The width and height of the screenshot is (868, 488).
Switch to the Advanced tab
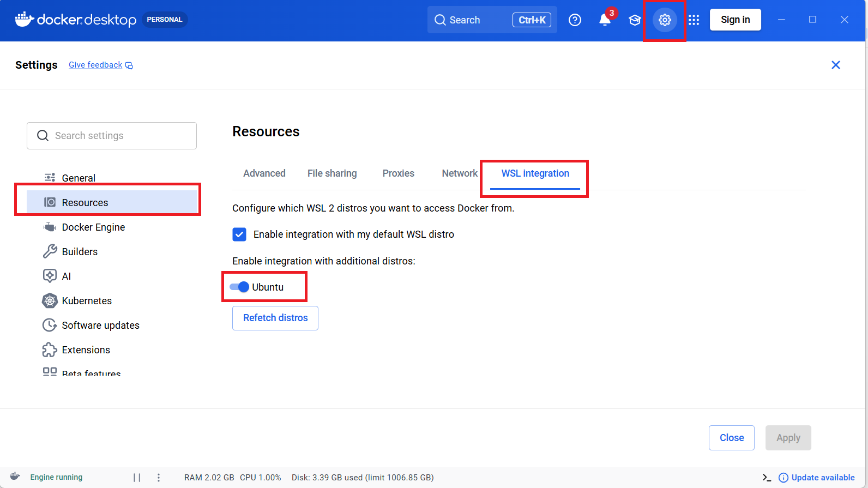[264, 173]
